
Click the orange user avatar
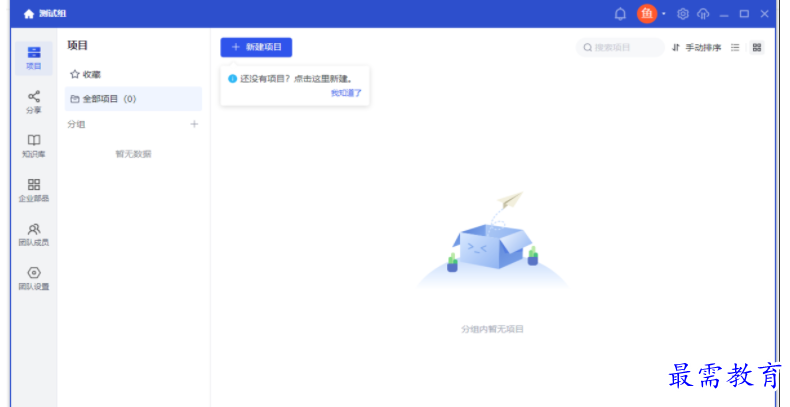click(647, 14)
